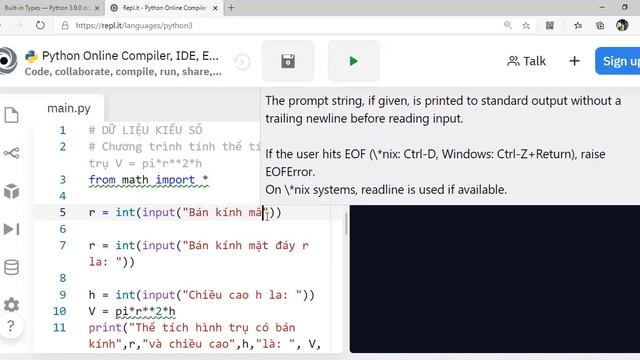Select the Repl.it Python Online Compiler browser tab

[x=163, y=8]
